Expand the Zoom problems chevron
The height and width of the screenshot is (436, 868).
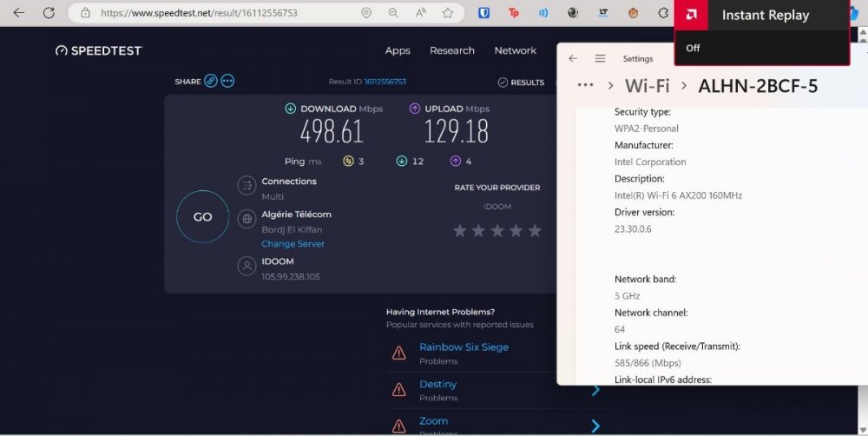click(595, 426)
